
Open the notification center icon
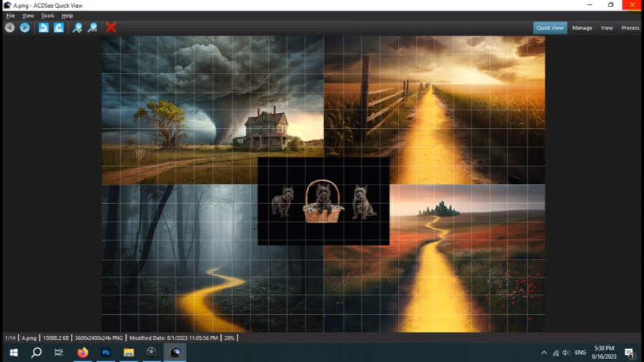coord(630,353)
